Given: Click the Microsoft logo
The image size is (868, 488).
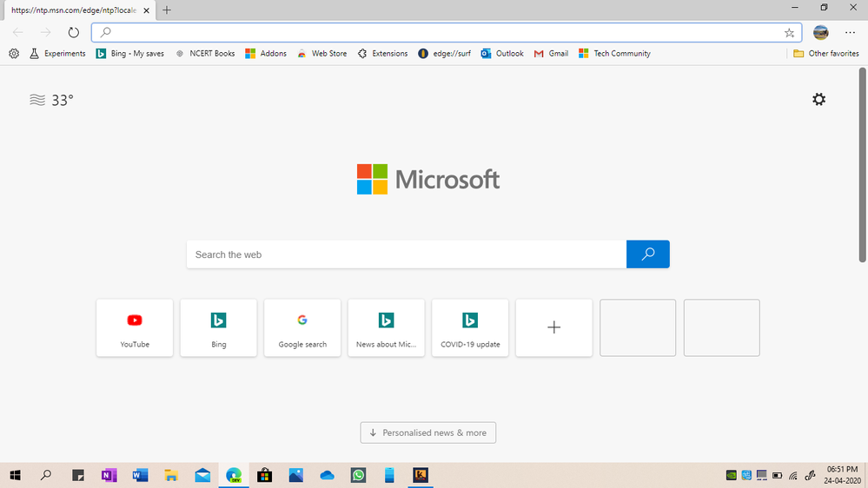Looking at the screenshot, I should (x=427, y=179).
